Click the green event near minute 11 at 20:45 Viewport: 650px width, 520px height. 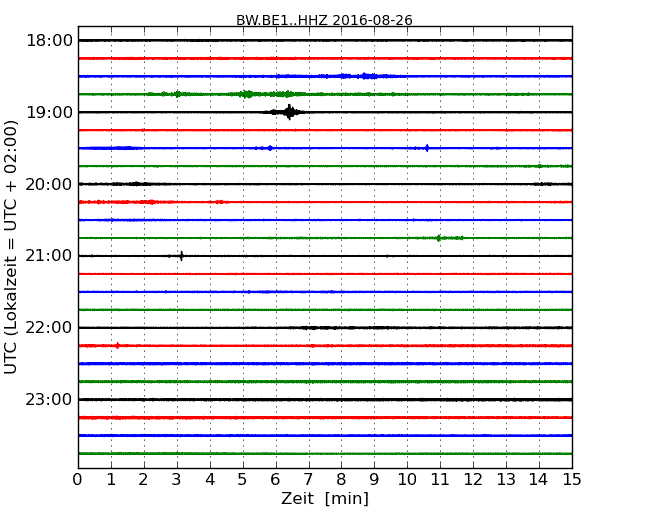(439, 238)
